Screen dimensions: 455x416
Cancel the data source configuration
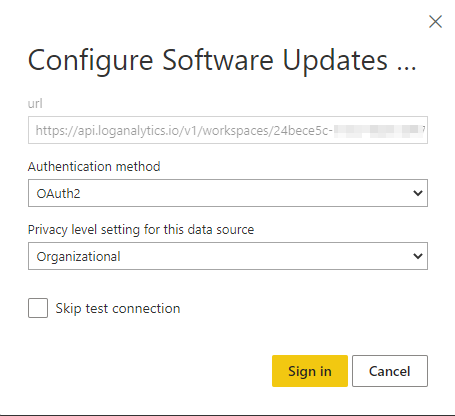coord(390,371)
